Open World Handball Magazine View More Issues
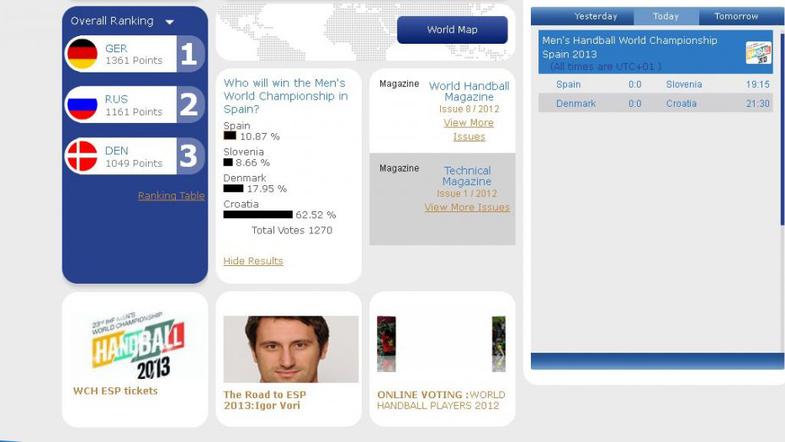 [469, 130]
